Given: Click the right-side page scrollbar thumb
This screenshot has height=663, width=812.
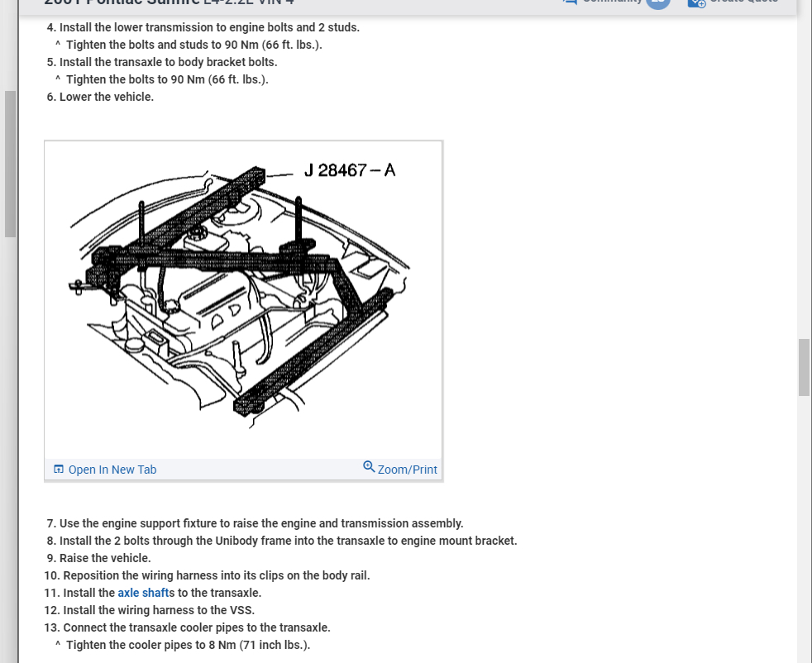Looking at the screenshot, I should [x=804, y=368].
